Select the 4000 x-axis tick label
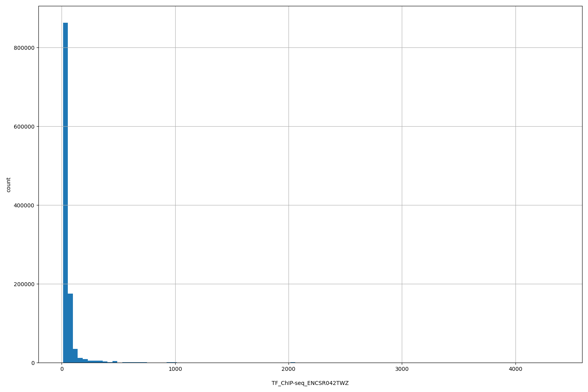Screen dimensions: 588x392 516,369
